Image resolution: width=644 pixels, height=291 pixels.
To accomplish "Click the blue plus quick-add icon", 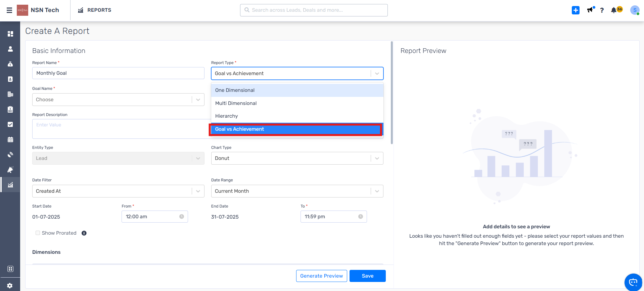I will click(x=576, y=10).
